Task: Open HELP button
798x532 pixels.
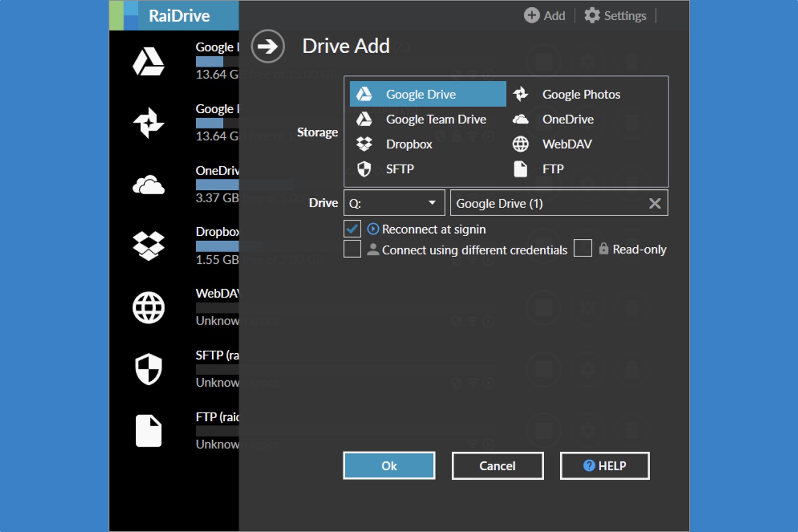Action: click(x=604, y=465)
